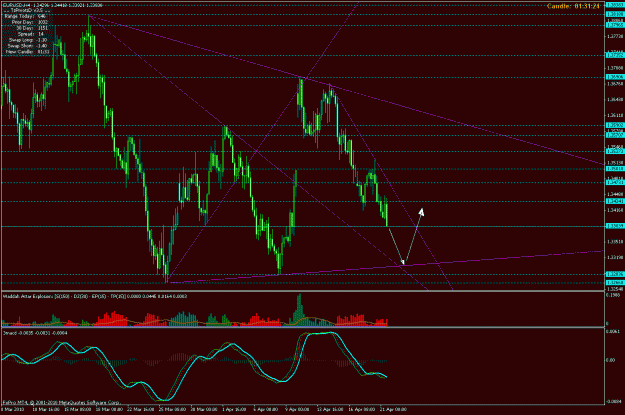
Task: Click the cyan current-price tag on price axis
Action: click(x=615, y=226)
